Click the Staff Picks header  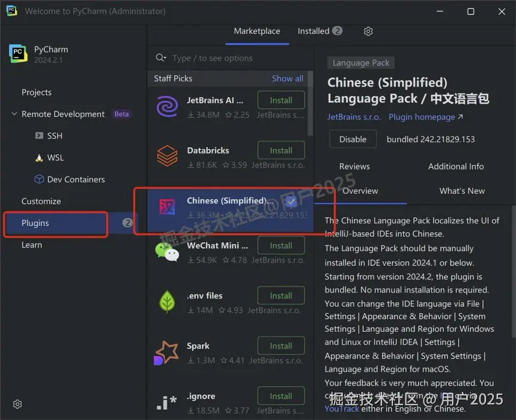pos(173,78)
